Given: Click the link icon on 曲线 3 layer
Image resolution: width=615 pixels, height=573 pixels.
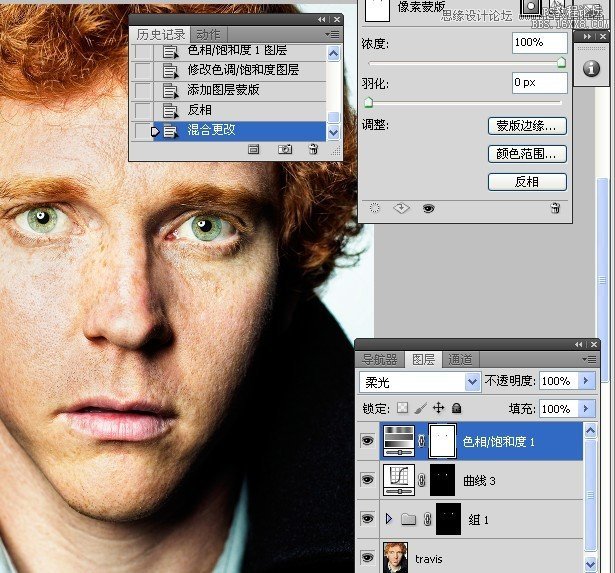Looking at the screenshot, I should [422, 480].
